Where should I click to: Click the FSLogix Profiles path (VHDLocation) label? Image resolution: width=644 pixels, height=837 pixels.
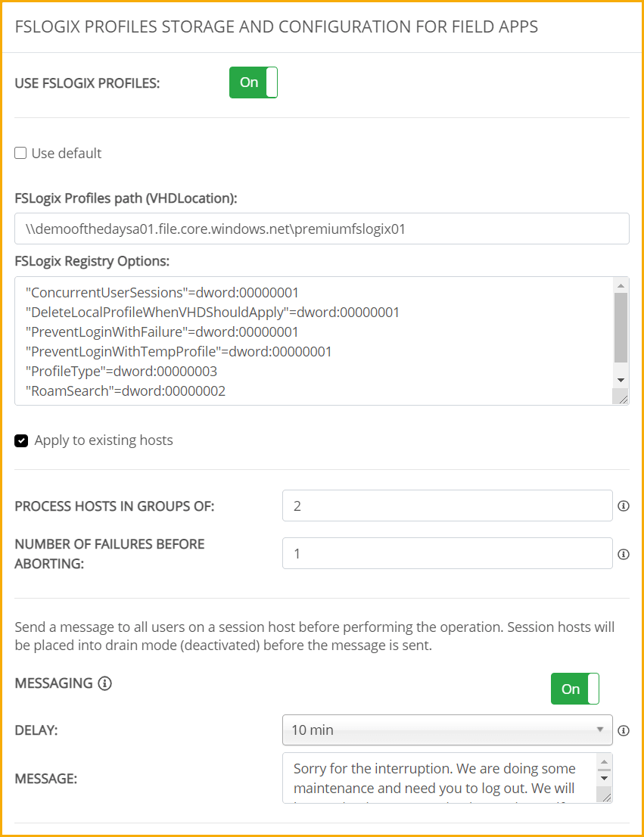tap(126, 198)
